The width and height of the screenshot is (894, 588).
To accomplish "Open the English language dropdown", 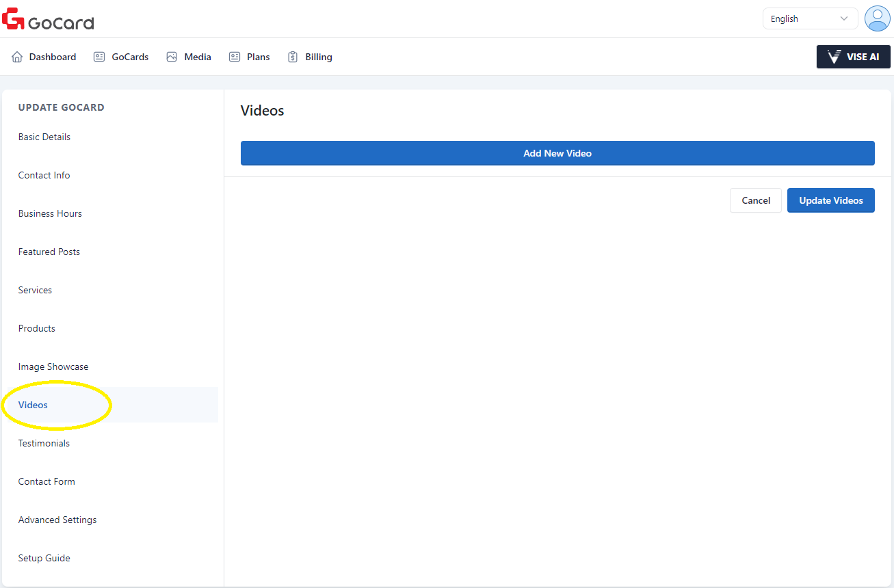I will pos(810,19).
